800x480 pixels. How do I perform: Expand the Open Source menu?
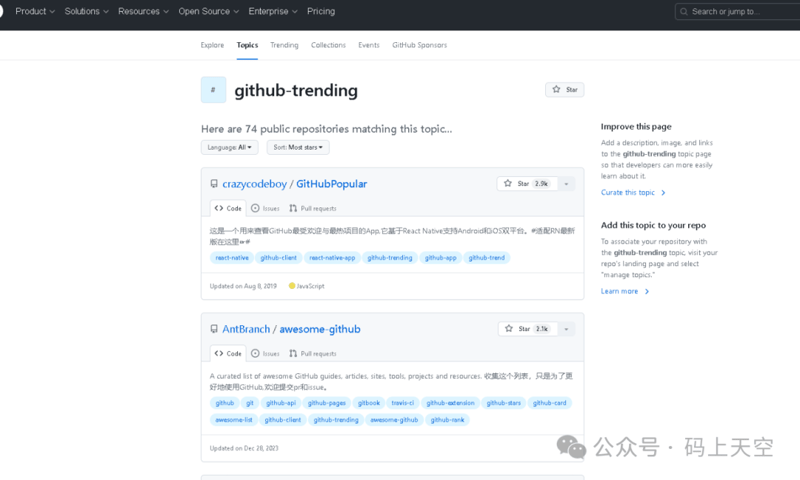208,11
